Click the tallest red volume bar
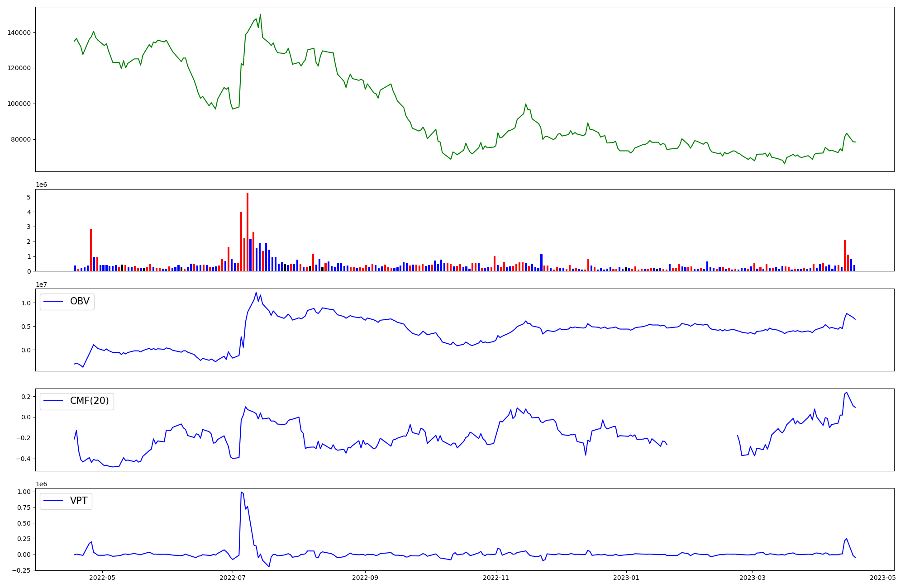Screen dimensions: 905x588 click(x=248, y=232)
